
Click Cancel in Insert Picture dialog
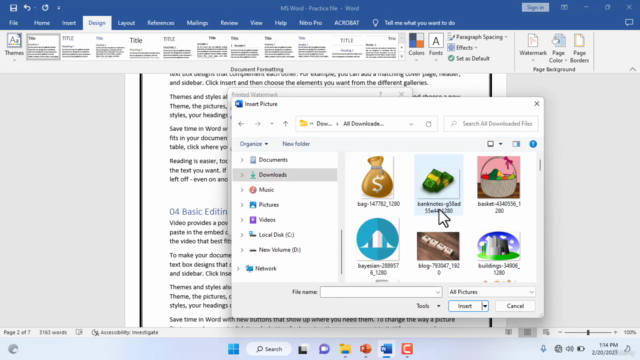(515, 306)
